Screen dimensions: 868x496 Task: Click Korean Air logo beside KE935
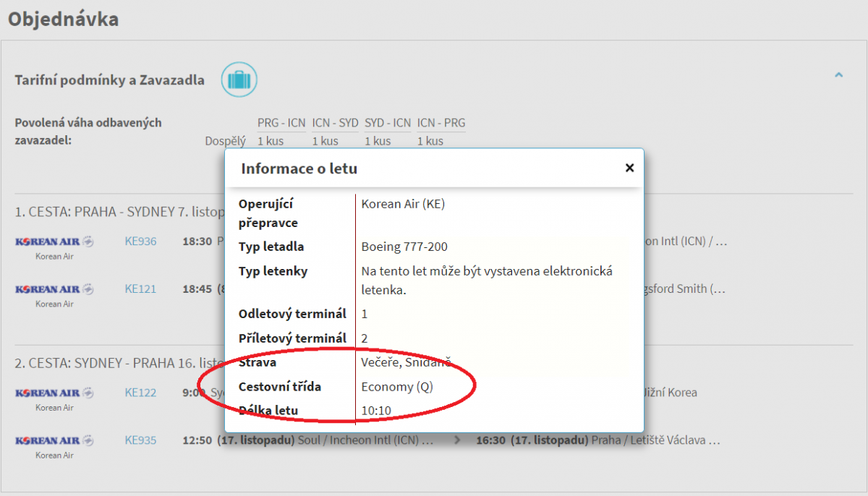point(54,441)
